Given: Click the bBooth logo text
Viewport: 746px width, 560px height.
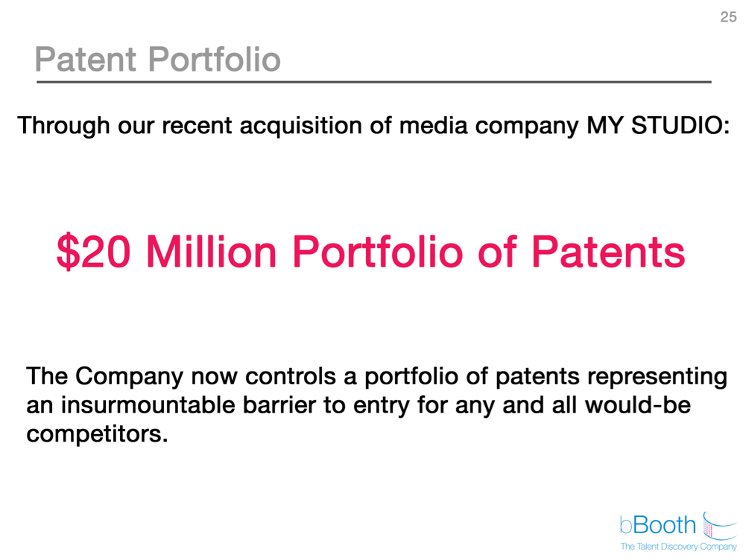Looking at the screenshot, I should 657,525.
